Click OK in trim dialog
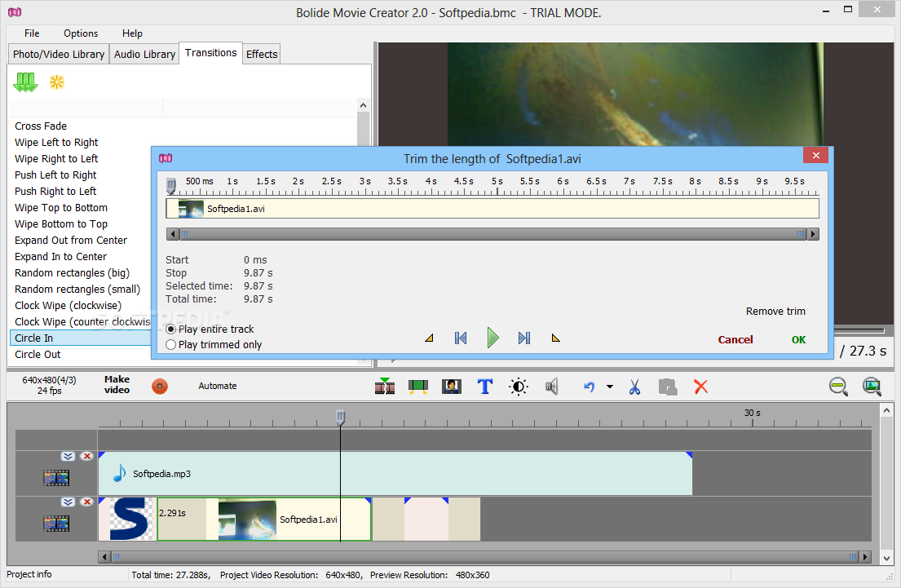Image resolution: width=901 pixels, height=588 pixels. pos(798,340)
